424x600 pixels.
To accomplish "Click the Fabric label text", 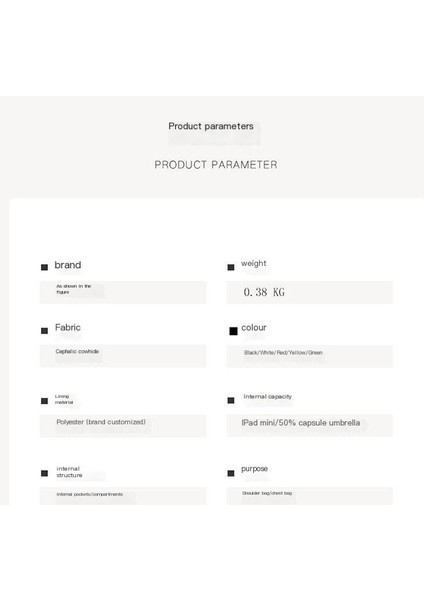I will [68, 328].
